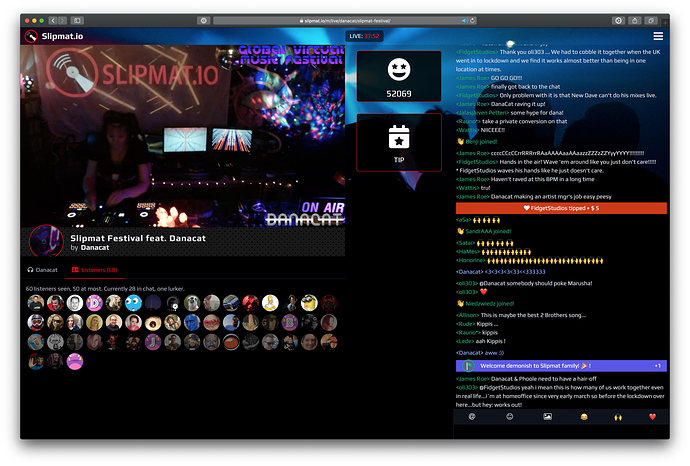690x466 pixels.
Task: Click the 'GO GO GO!!!' chat message
Action: (x=506, y=78)
